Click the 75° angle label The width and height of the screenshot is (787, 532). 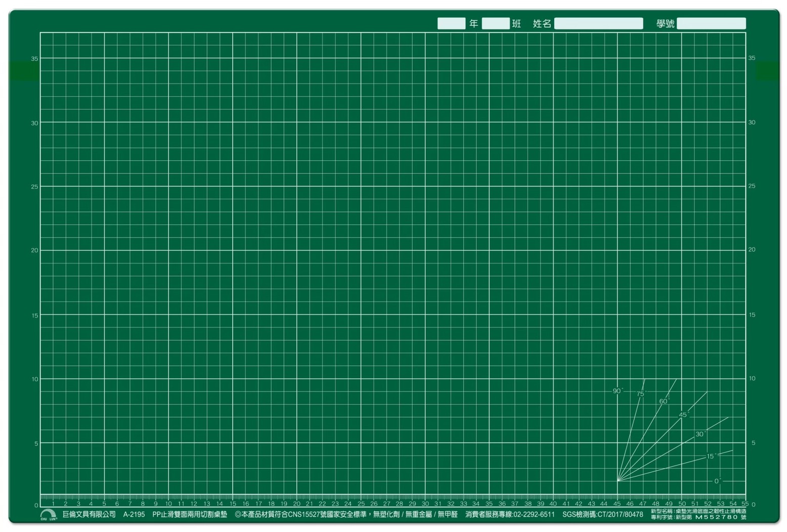[641, 394]
